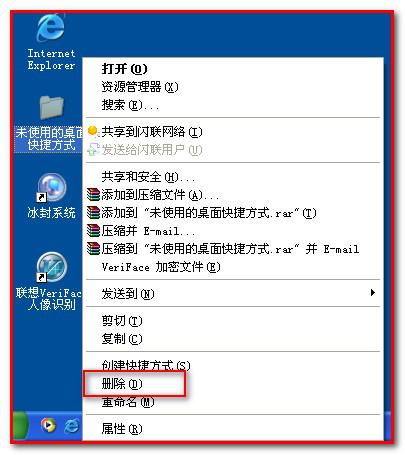The width and height of the screenshot is (405, 455).
Task: Select the 联想VeriFace 人像识别 shortcut icon
Action: click(x=51, y=267)
